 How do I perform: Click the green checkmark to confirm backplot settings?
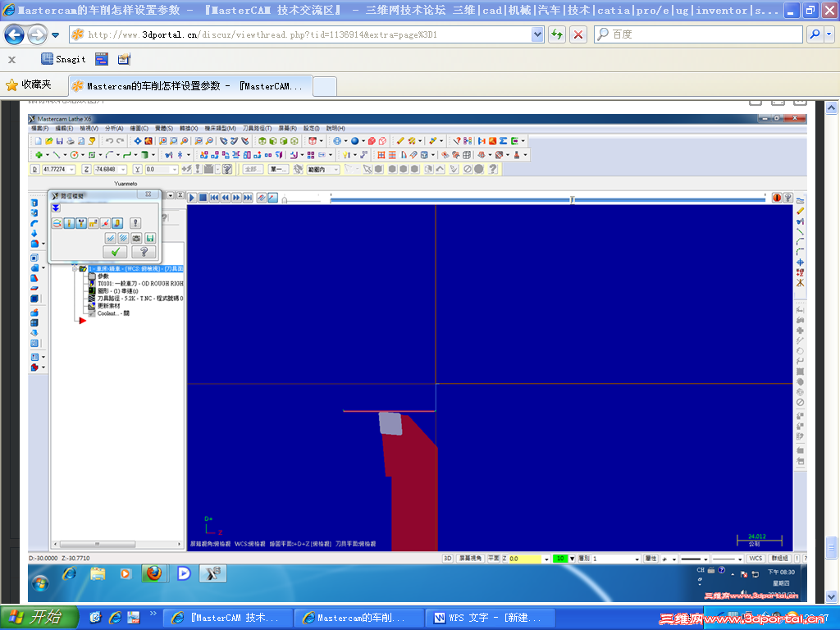pyautogui.click(x=115, y=251)
